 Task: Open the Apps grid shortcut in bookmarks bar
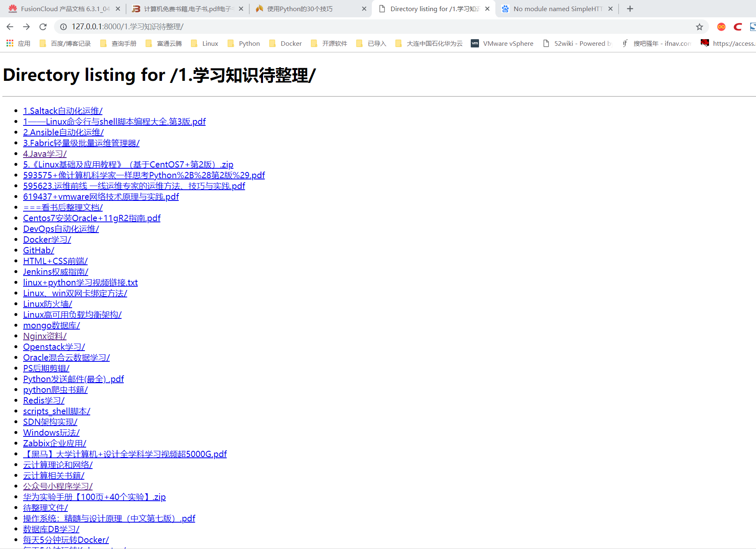19,43
